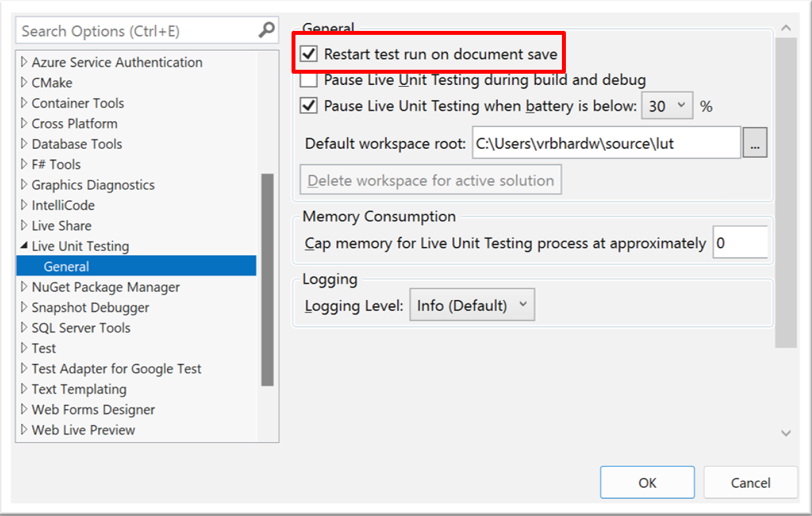Open the IntelliCode settings section
The width and height of the screenshot is (812, 516).
pyautogui.click(x=63, y=205)
